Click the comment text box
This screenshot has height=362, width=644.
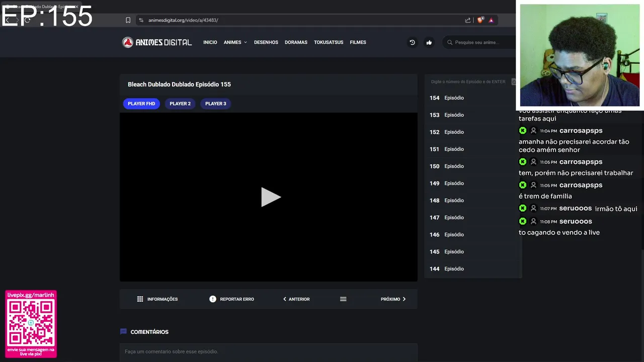(269, 351)
